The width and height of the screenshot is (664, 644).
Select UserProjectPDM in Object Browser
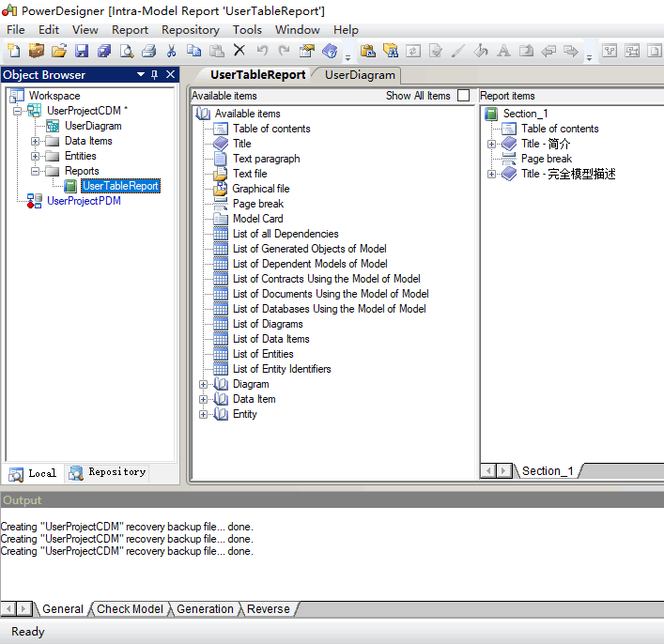tap(84, 201)
